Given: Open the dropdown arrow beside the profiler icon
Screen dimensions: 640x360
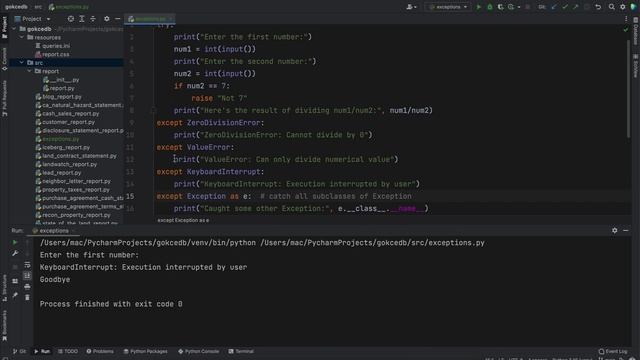Looking at the screenshot, I should [519, 7].
